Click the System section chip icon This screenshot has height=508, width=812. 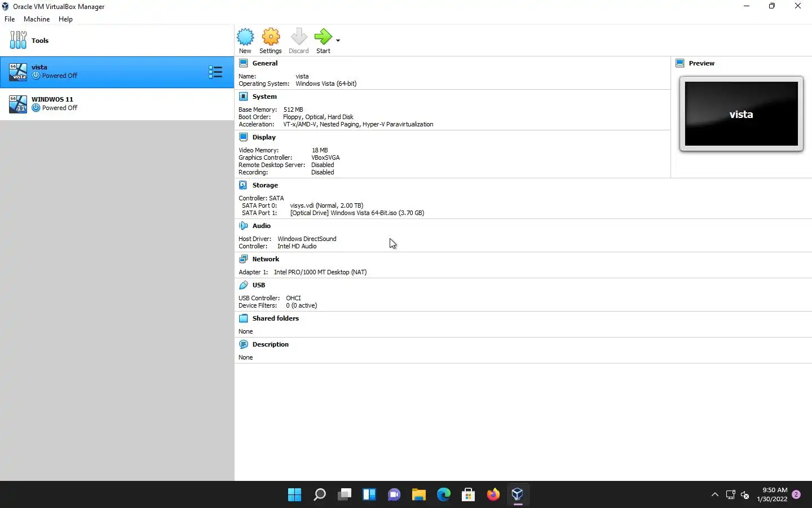point(244,97)
